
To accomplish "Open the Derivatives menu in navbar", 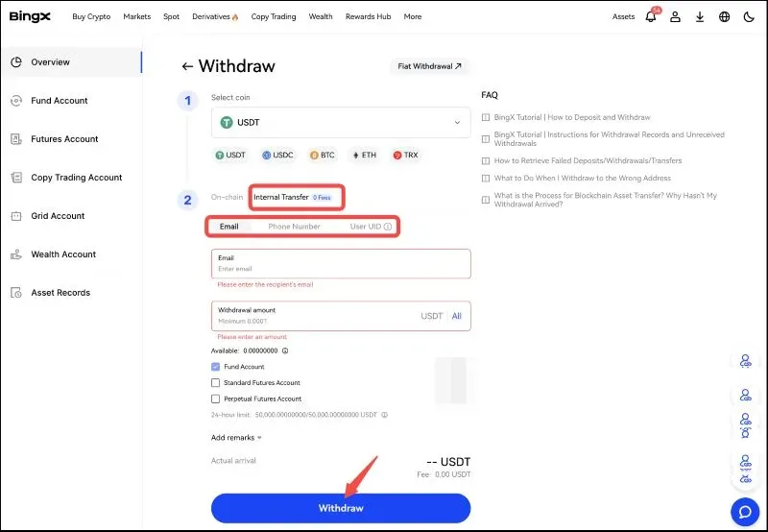I will [214, 16].
